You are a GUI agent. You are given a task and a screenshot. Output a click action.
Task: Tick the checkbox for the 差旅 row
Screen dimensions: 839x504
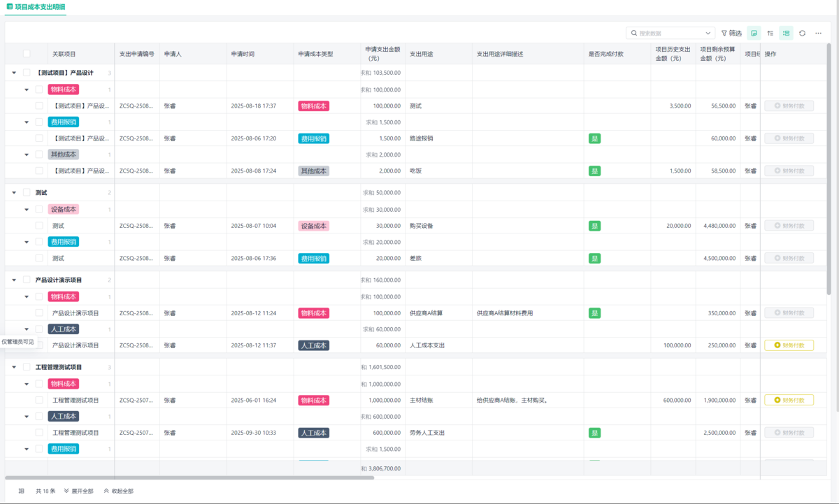39,258
